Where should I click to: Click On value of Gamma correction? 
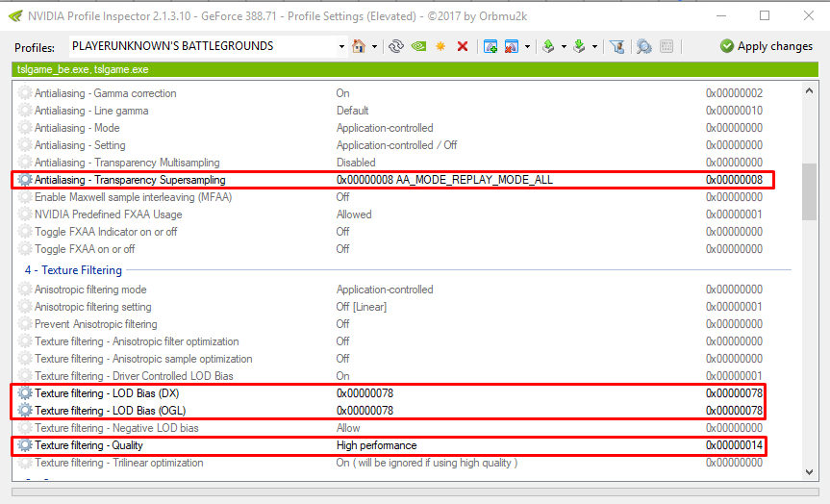pos(343,92)
